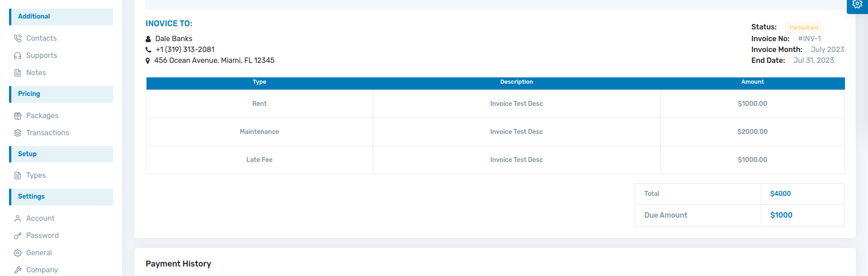Click the Password key icon
Viewport: 868px width, 276px height.
[18, 236]
